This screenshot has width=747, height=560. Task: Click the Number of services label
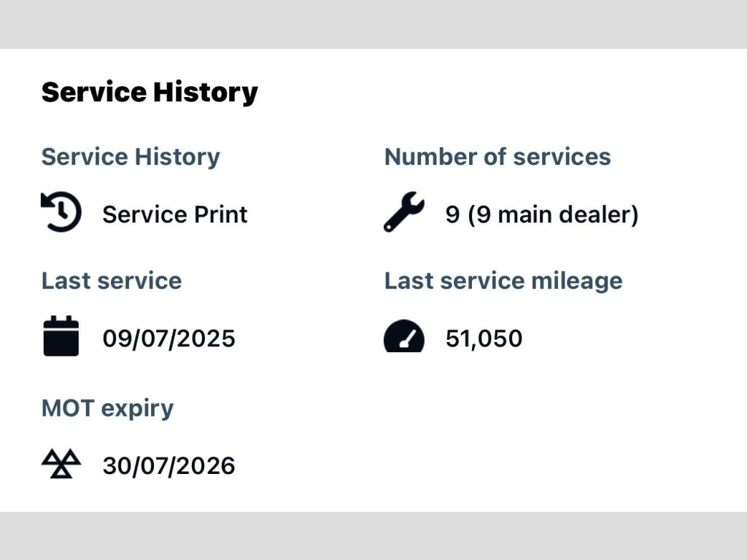click(498, 157)
